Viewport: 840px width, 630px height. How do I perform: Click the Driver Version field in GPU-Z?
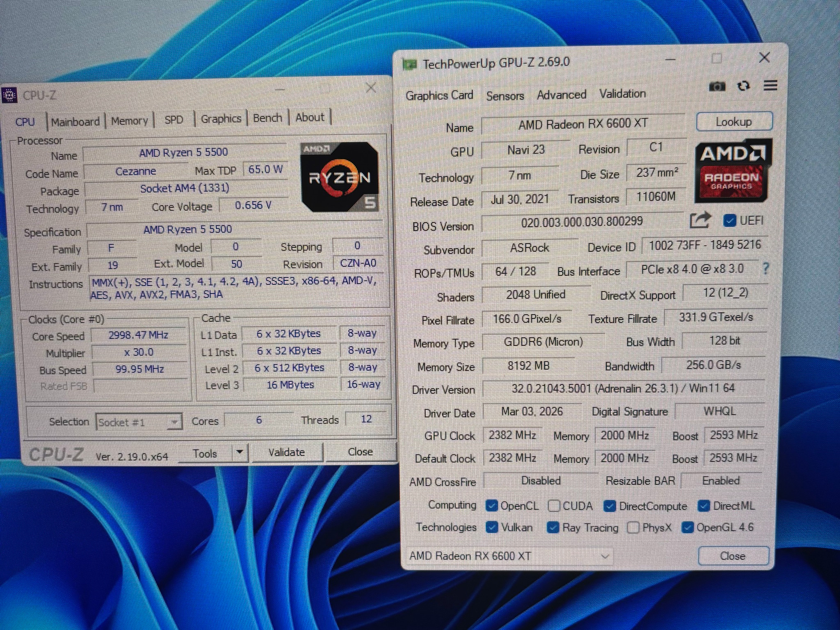tap(623, 388)
